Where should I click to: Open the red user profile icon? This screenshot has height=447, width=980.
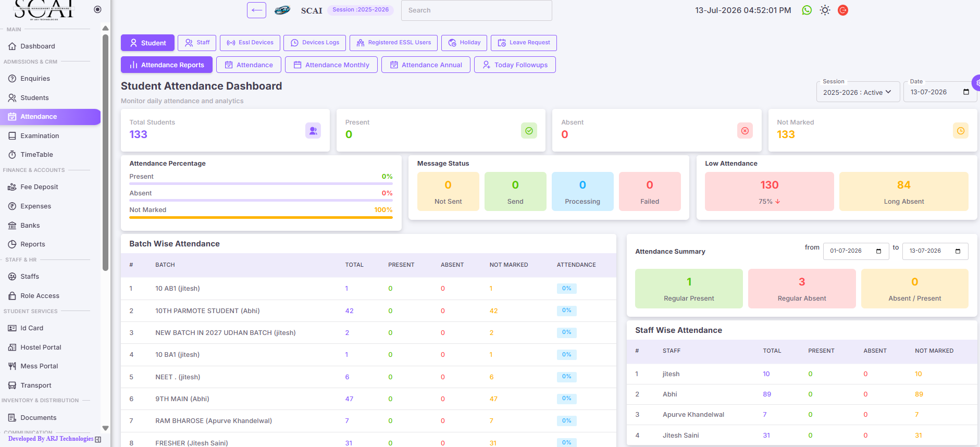[842, 10]
